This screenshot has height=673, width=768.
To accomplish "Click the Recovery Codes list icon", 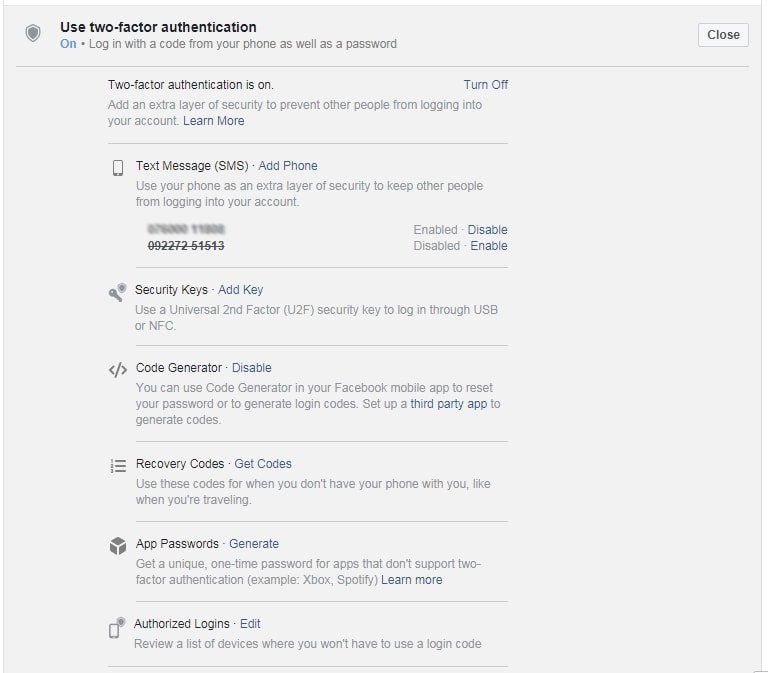I will coord(118,465).
